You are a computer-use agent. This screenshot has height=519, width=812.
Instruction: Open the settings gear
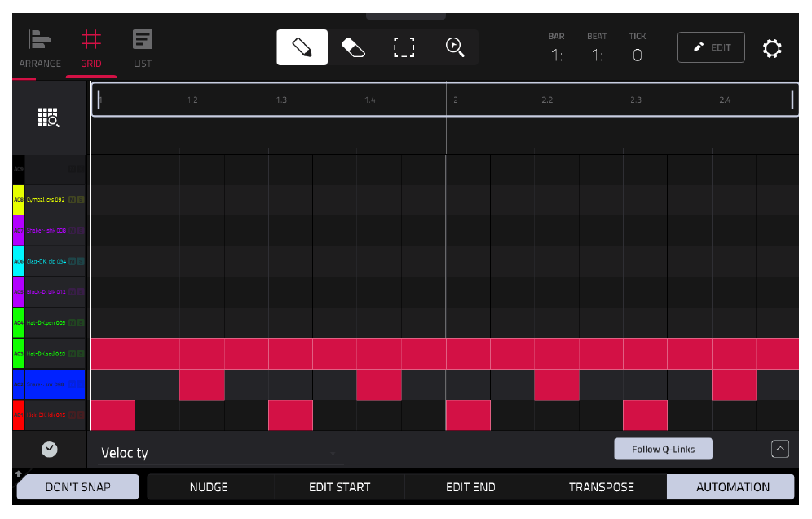771,48
